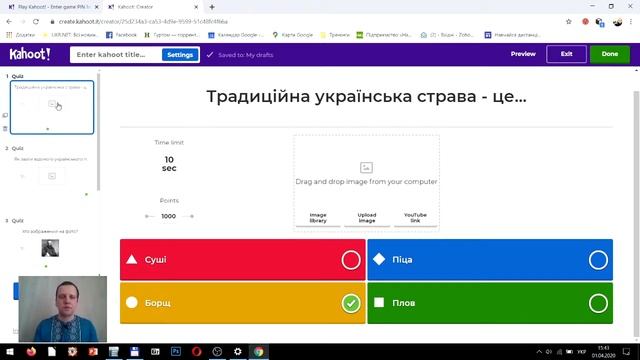Open Settings gear on the taskbar
This screenshot has height=360, width=640.
tap(238, 351)
